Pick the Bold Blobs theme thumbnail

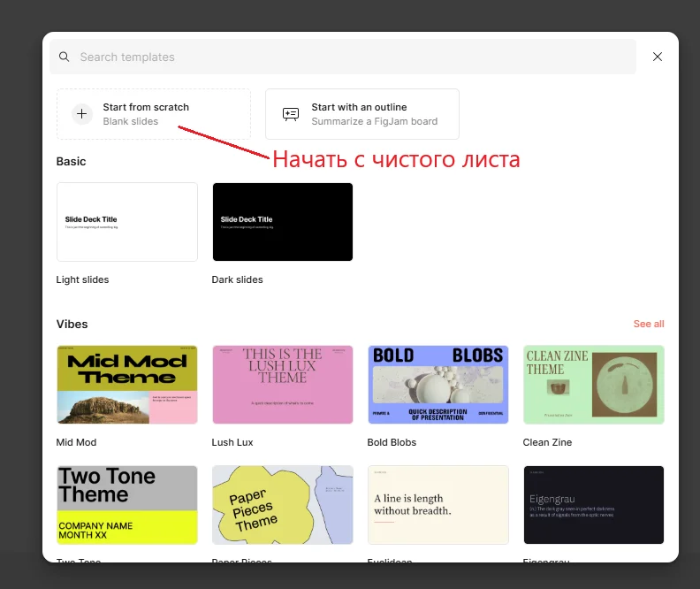[x=437, y=384]
